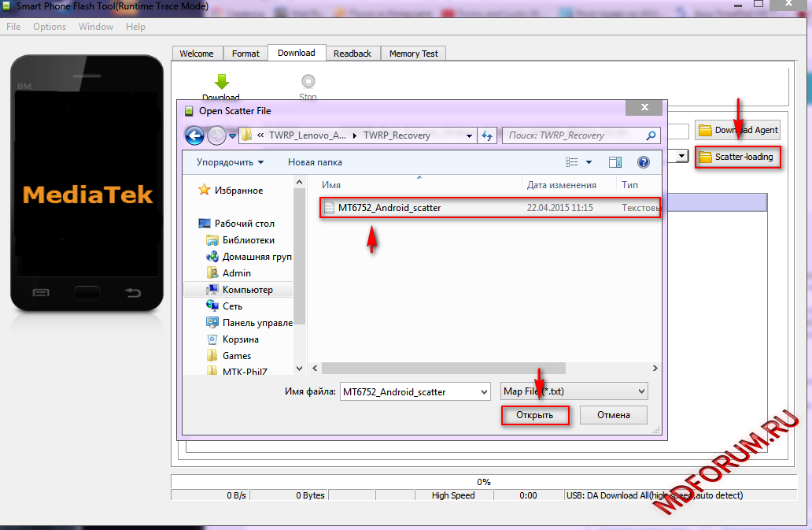Select Компьютер in navigation pane
Viewport: 812px width, 530px height.
[x=247, y=290]
